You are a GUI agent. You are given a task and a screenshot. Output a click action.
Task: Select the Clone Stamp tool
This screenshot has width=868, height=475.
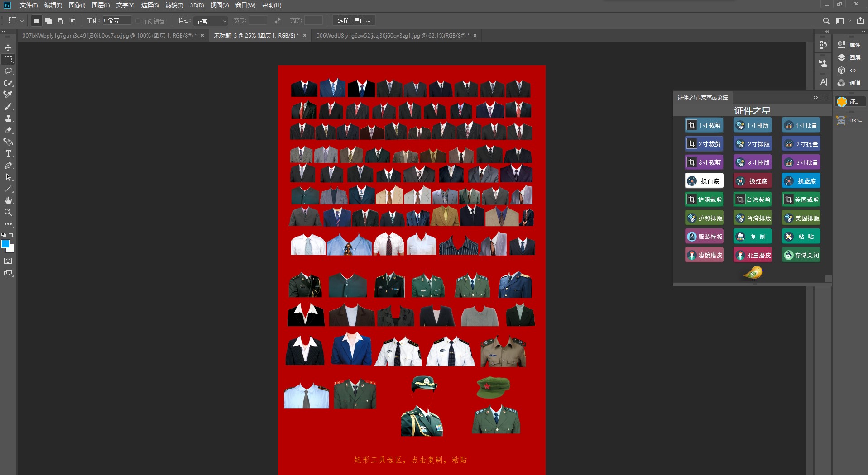8,118
